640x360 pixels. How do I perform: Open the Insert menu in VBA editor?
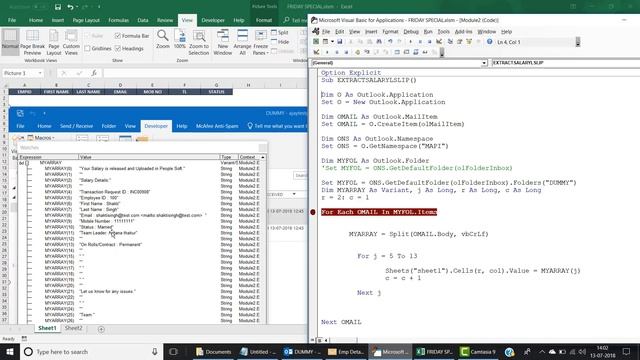tap(371, 31)
